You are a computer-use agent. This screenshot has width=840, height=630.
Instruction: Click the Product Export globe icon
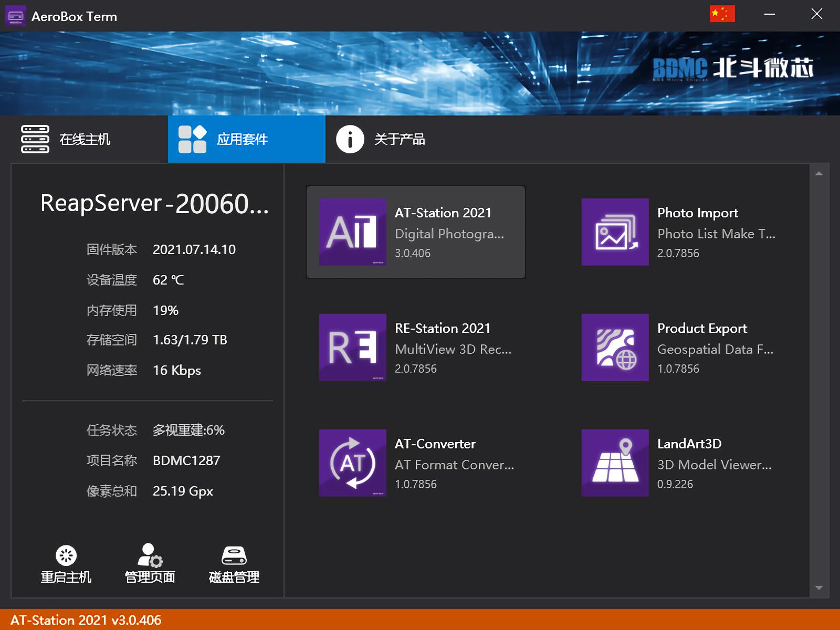615,348
